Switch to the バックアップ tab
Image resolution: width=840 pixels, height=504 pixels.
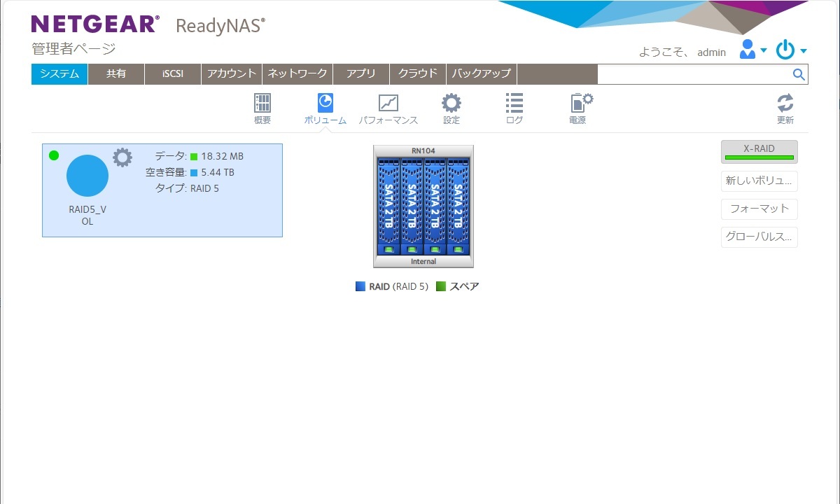(x=482, y=74)
